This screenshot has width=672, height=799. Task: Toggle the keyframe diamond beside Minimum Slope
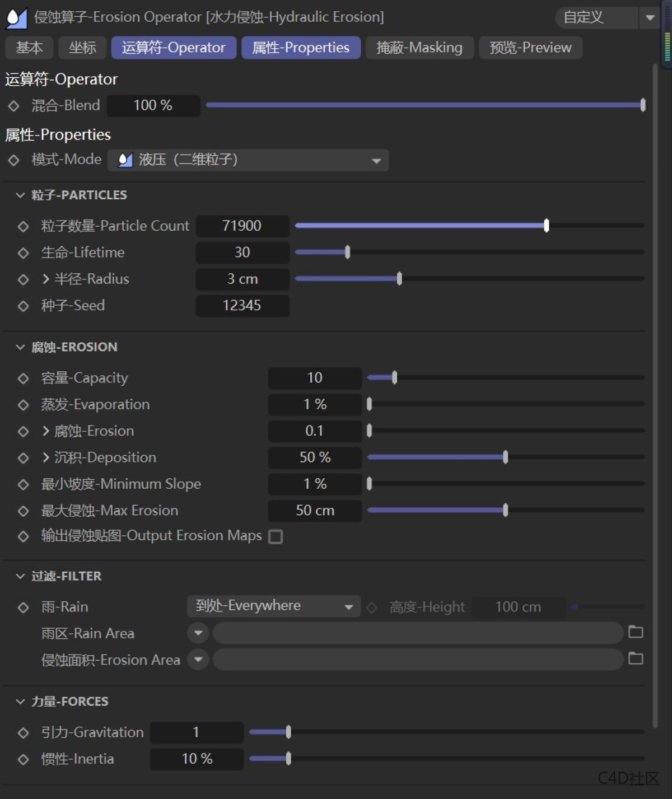[x=23, y=484]
